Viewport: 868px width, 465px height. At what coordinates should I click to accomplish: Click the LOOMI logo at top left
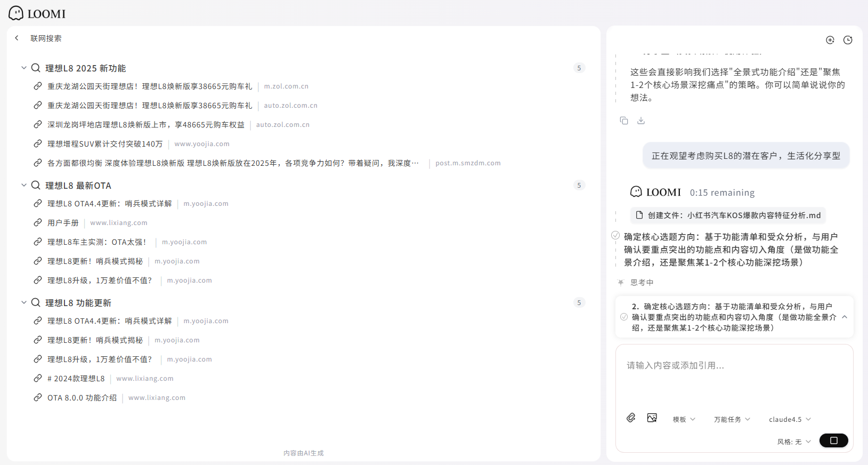pos(37,13)
